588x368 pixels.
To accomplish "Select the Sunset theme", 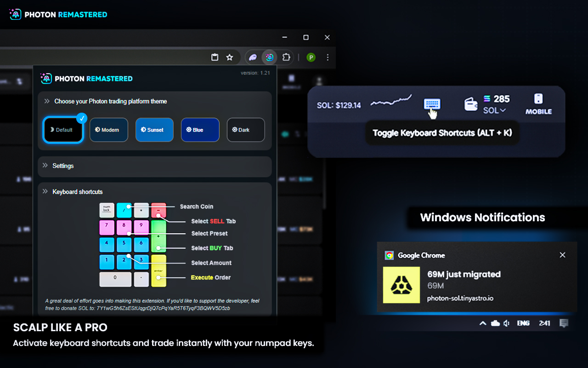I will coord(154,130).
